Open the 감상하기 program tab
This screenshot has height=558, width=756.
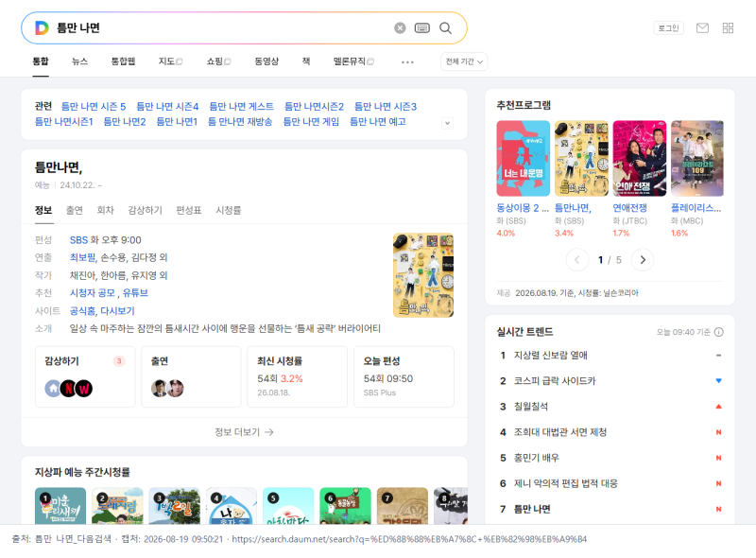pos(145,210)
